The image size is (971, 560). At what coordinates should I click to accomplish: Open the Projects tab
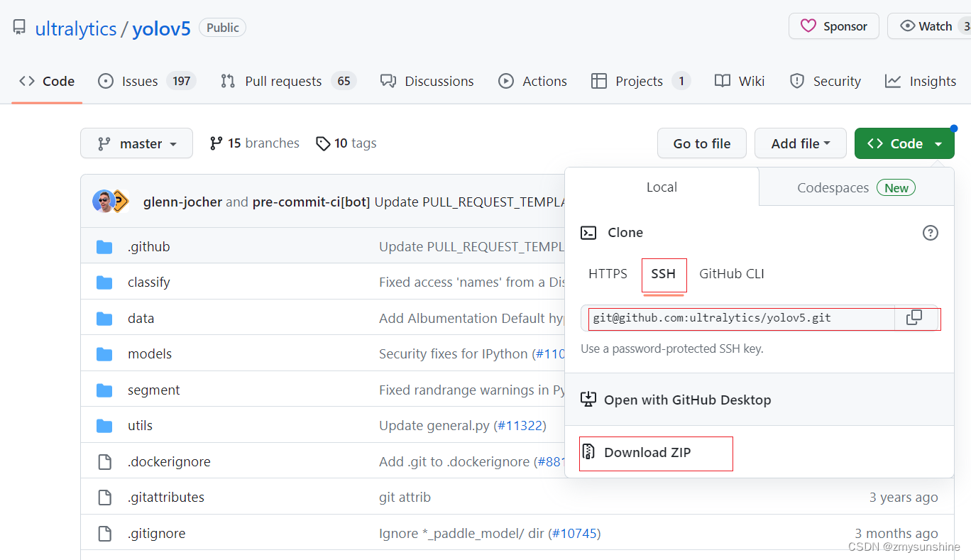tap(640, 81)
